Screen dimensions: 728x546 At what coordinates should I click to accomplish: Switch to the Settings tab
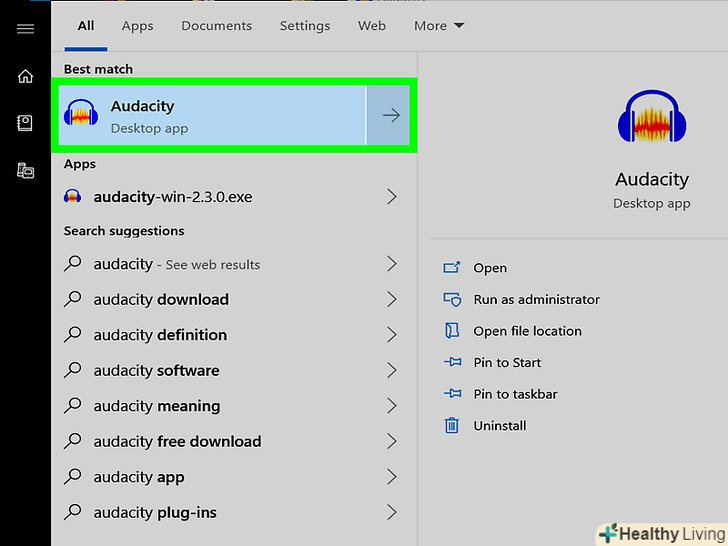pos(305,26)
